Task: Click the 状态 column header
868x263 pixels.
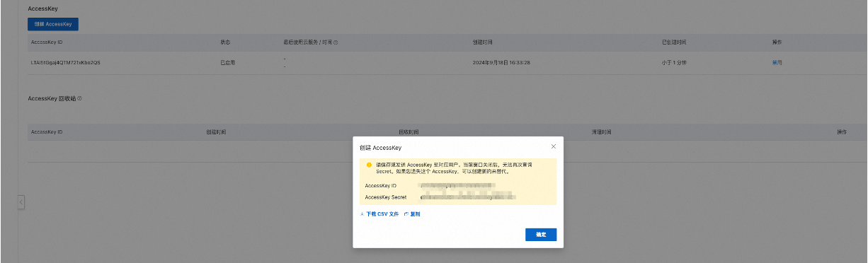Action: click(x=225, y=42)
